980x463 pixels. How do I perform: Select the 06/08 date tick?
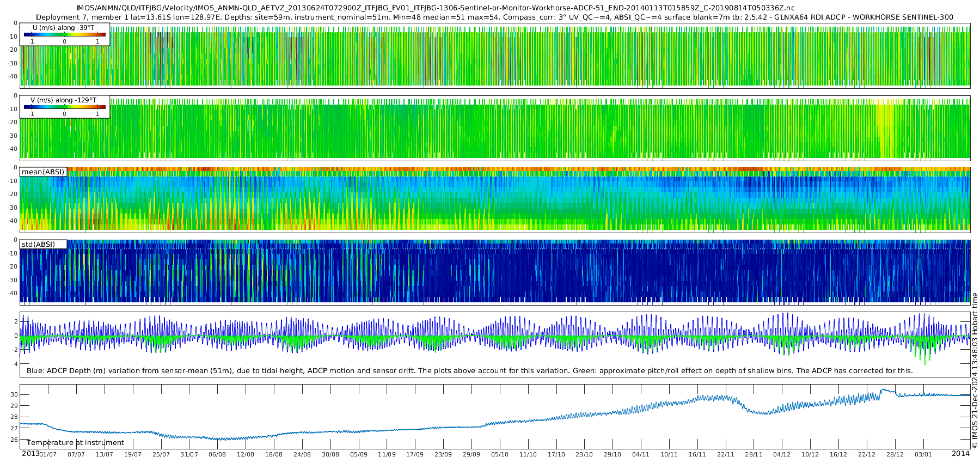[217, 454]
